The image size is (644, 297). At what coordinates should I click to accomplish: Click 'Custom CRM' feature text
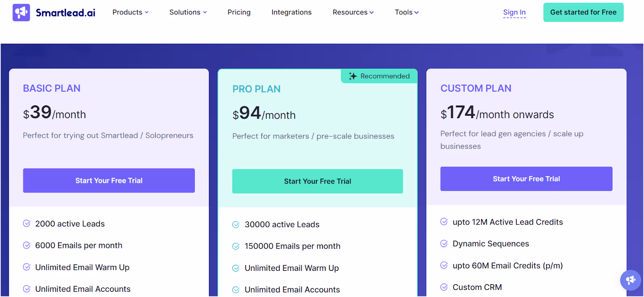click(x=477, y=287)
